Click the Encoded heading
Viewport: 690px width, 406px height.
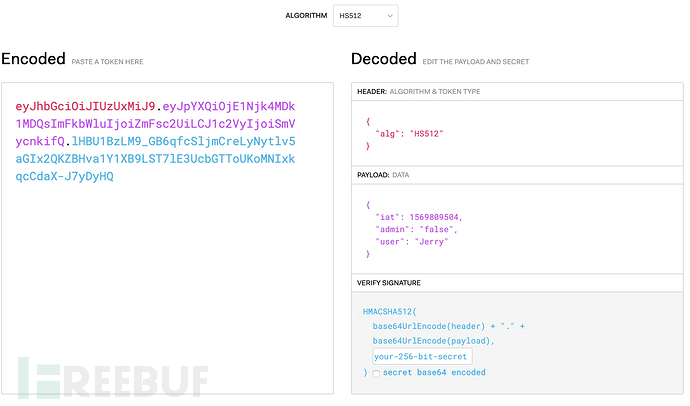tap(33, 59)
